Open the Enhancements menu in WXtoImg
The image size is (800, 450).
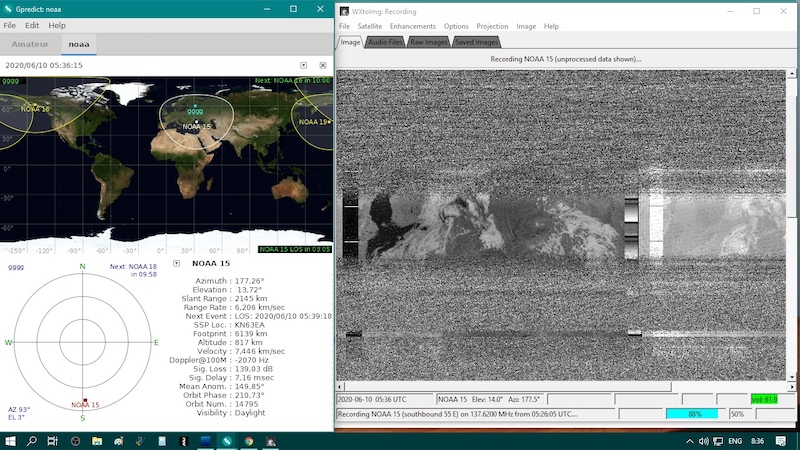(x=412, y=26)
